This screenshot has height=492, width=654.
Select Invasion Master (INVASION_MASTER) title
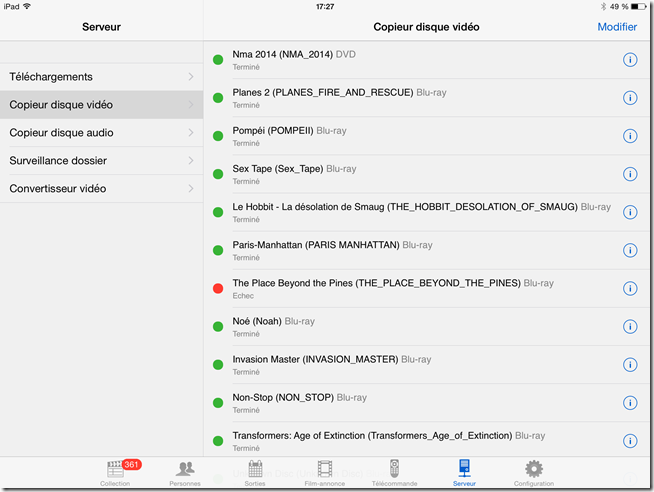click(315, 359)
